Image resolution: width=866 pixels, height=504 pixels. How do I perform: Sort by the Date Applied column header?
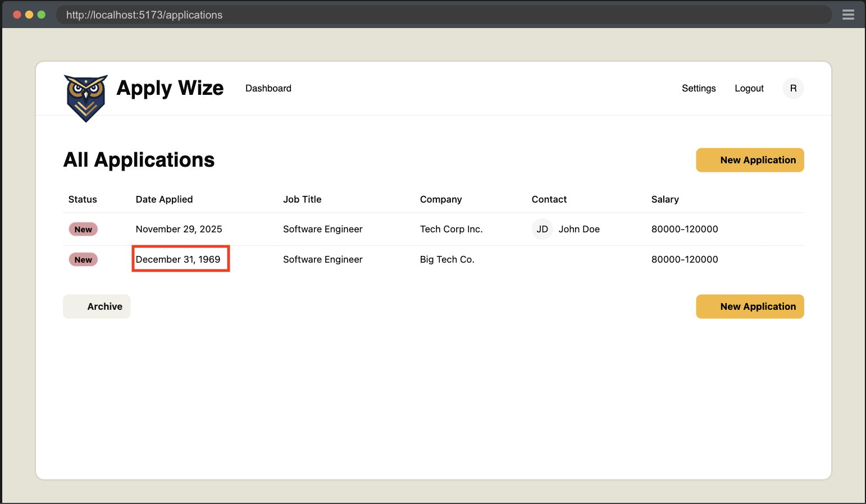coord(164,199)
